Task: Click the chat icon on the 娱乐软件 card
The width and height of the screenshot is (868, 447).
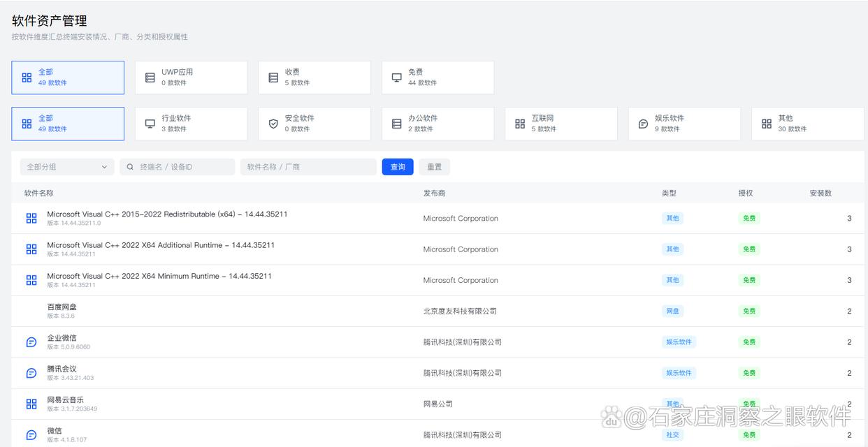Action: (x=643, y=124)
